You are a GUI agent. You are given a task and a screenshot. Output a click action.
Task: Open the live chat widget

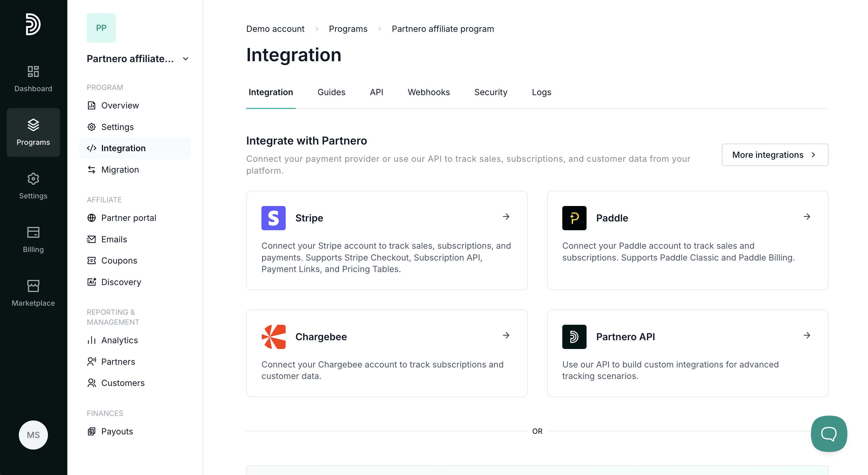pos(829,433)
